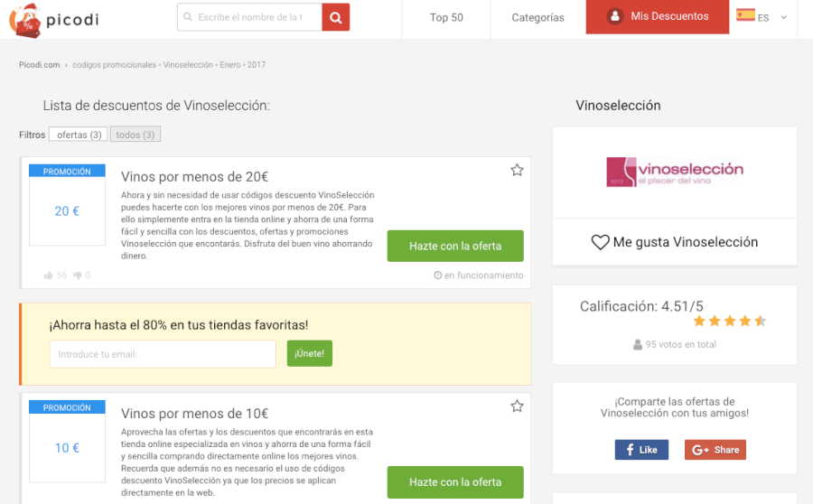The width and height of the screenshot is (813, 504).
Task: Click the Facebook Like button
Action: [641, 450]
